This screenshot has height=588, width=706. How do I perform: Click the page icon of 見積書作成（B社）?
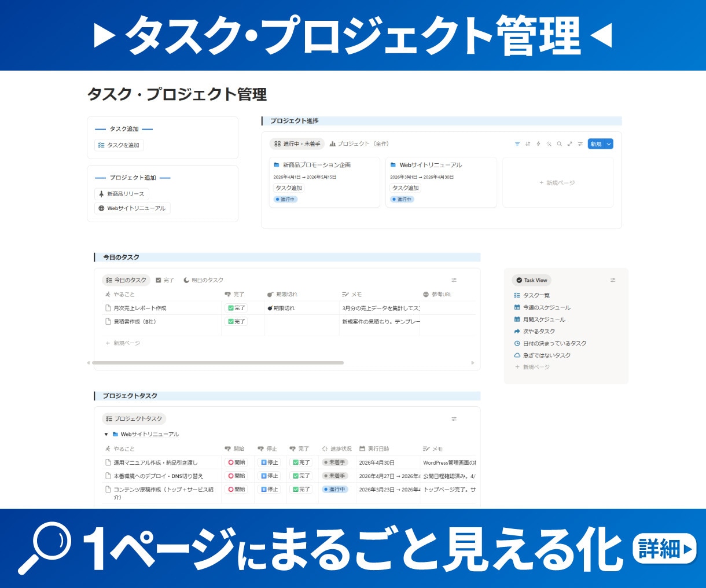108,321
